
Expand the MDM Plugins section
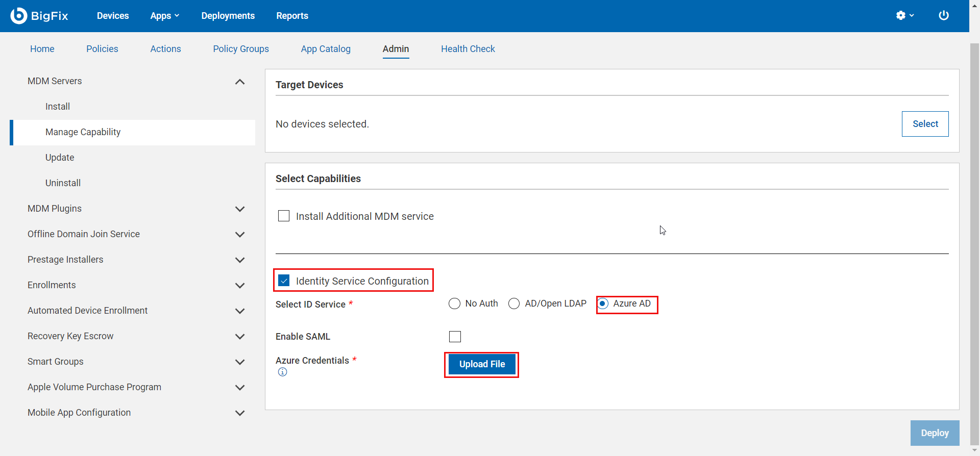point(239,209)
